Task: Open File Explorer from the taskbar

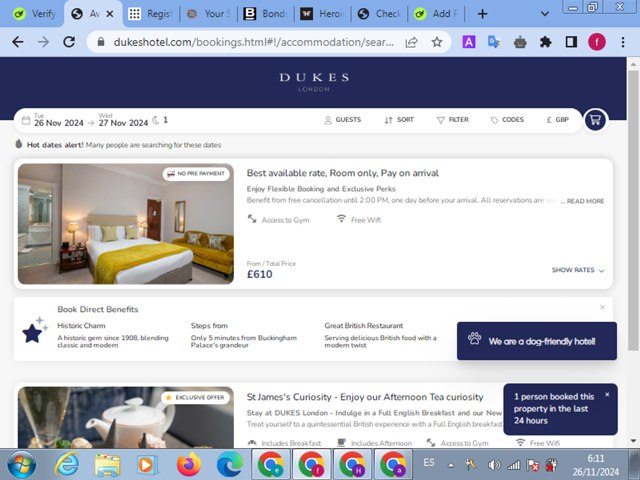Action: pyautogui.click(x=107, y=464)
